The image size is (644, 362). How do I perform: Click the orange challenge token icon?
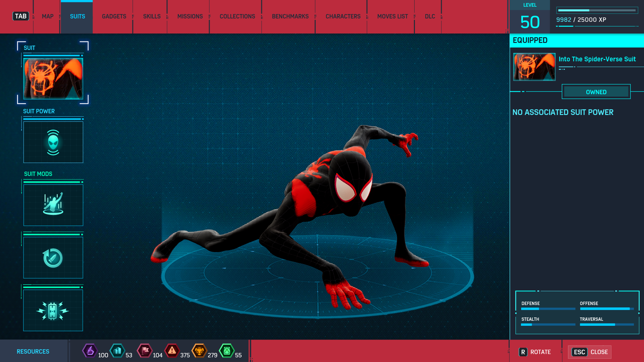pyautogui.click(x=199, y=351)
